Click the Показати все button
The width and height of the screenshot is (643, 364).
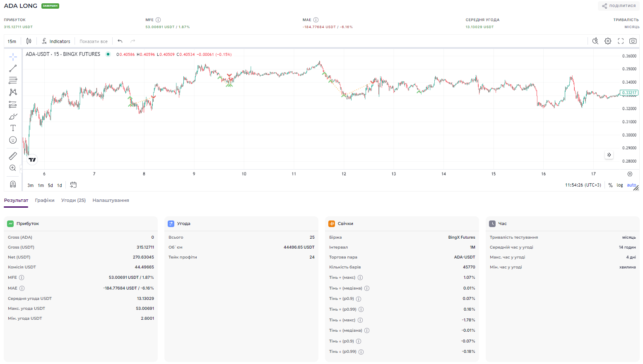pos(94,41)
